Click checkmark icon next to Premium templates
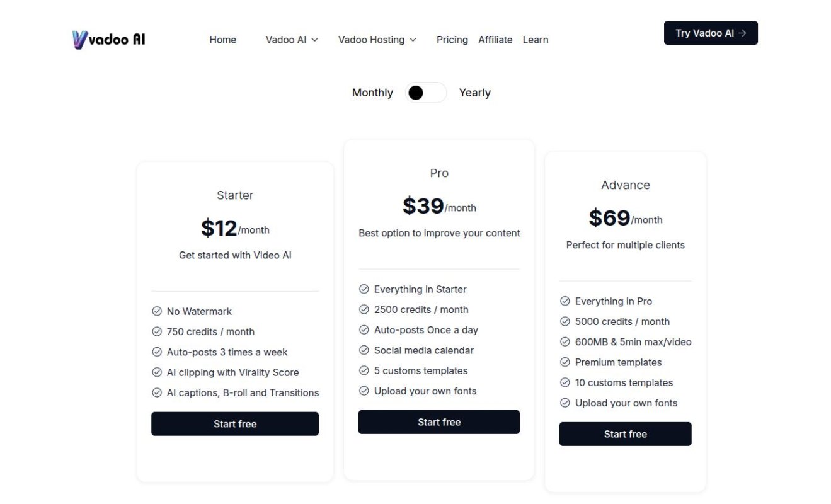831x504 pixels. pos(565,362)
